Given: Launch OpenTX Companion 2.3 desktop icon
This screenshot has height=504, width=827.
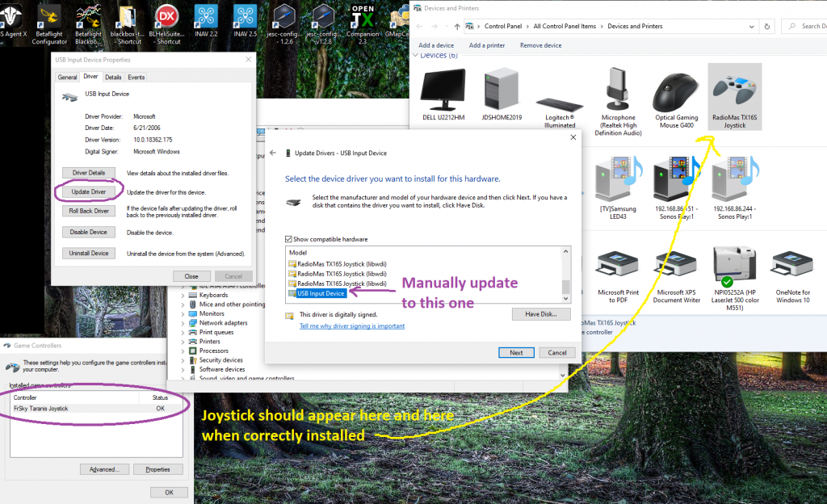Looking at the screenshot, I should 363,24.
